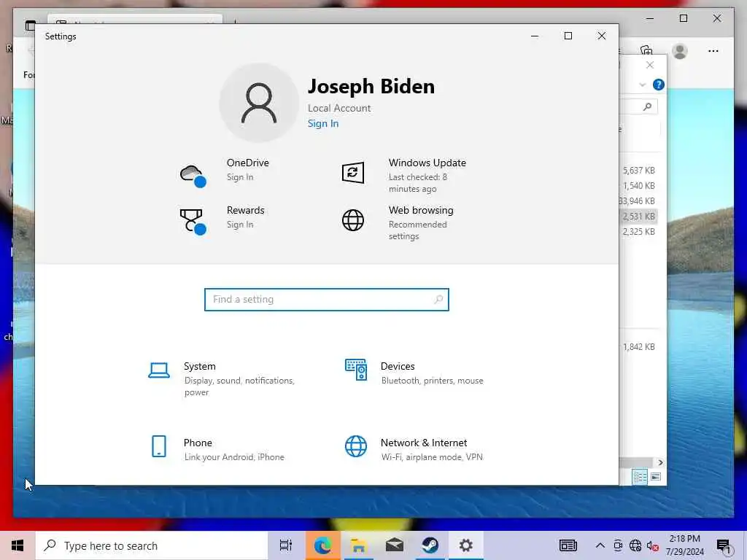Click the magnifier in Find a setting
The image size is (747, 560).
[x=438, y=300]
